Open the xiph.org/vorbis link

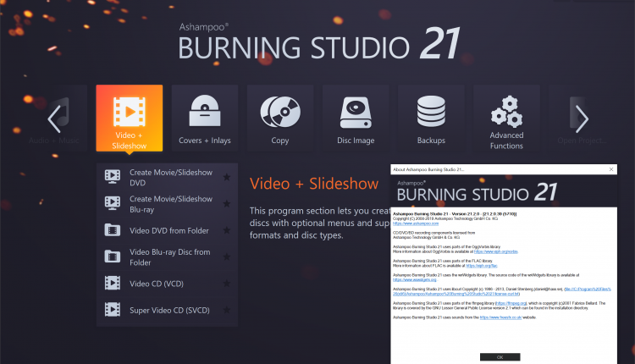tap(495, 251)
